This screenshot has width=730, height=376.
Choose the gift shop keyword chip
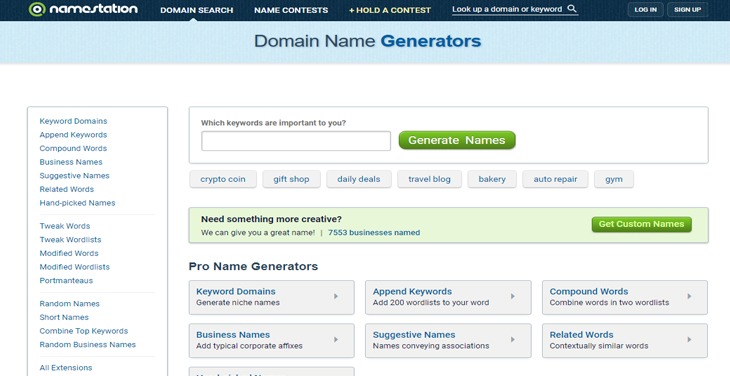pyautogui.click(x=291, y=179)
